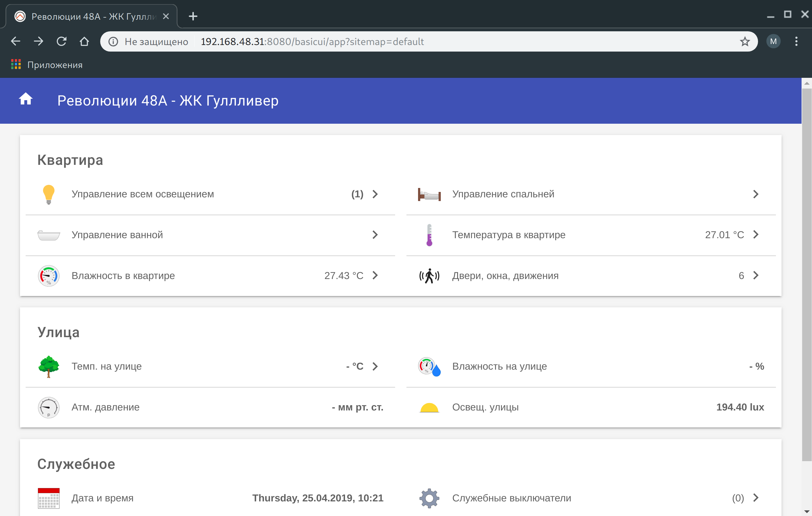Select the Революции 48А browser tab

click(x=91, y=16)
